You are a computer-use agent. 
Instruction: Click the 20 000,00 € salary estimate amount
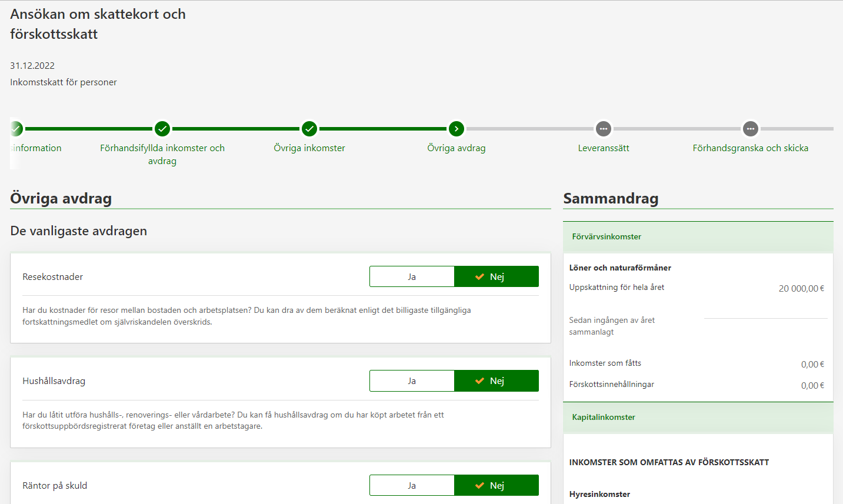click(801, 289)
